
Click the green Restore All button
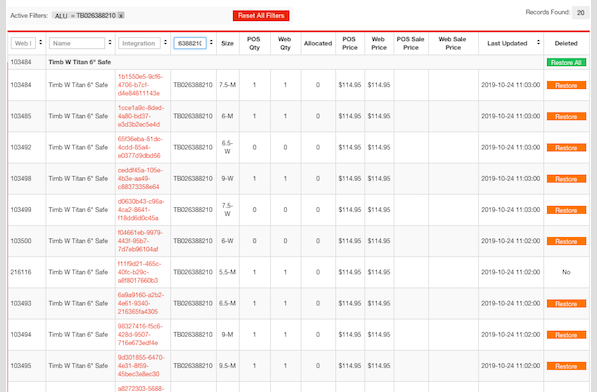(x=566, y=62)
